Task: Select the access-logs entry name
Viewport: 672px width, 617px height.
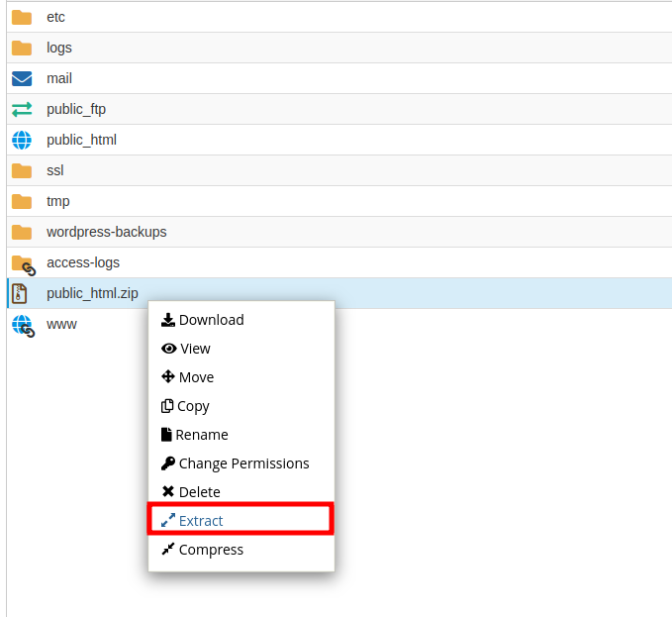Action: coord(83,262)
